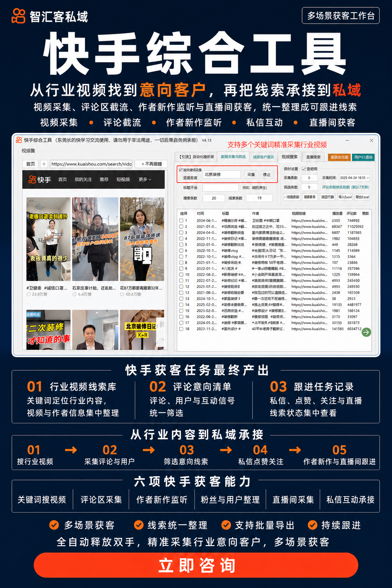
Task: Tick the checkbox for table row 3
Action: [x=181, y=232]
